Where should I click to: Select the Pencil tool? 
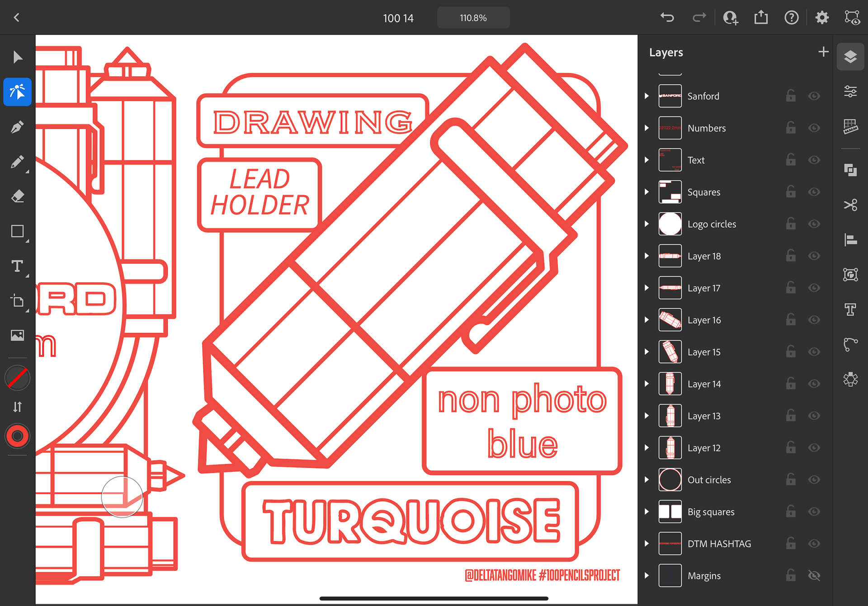pos(17,162)
